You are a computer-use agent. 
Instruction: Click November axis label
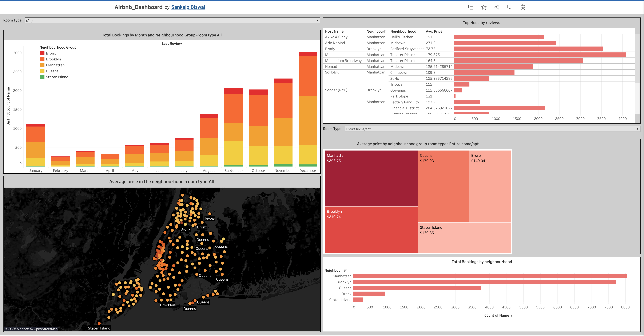click(283, 171)
